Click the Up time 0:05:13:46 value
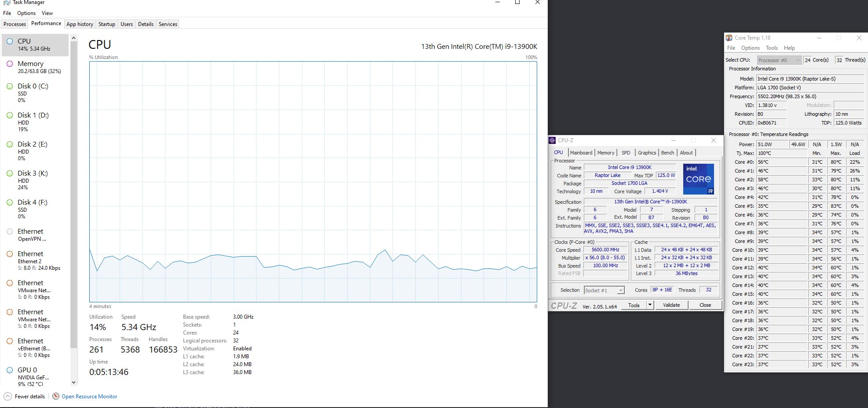 click(x=109, y=372)
